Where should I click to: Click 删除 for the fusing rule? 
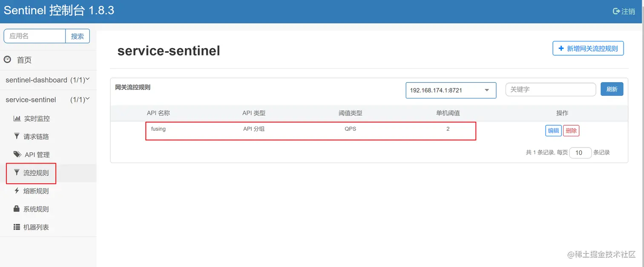(x=571, y=131)
